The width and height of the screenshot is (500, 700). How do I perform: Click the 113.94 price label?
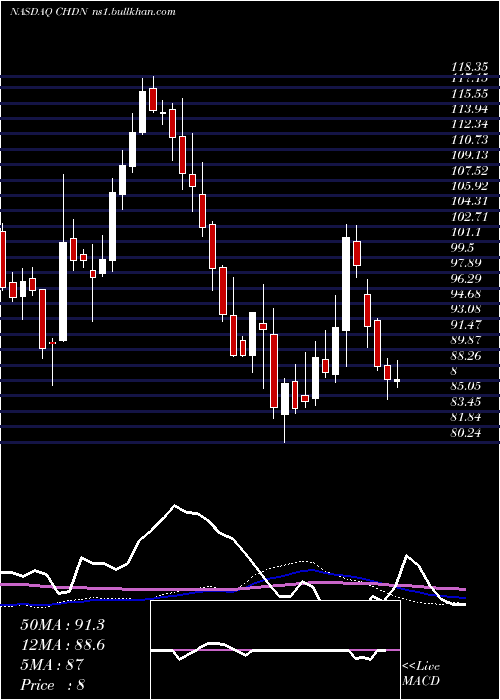[x=470, y=109]
